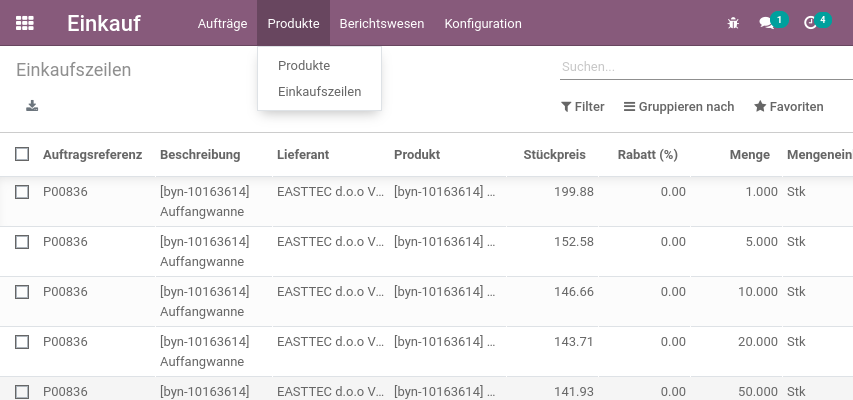Open the conversations chat icon

point(767,23)
